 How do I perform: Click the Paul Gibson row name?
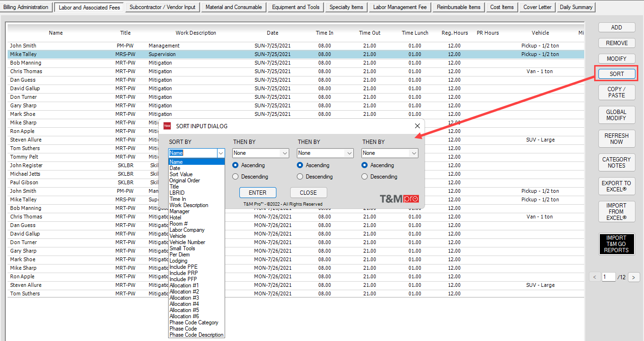24,182
